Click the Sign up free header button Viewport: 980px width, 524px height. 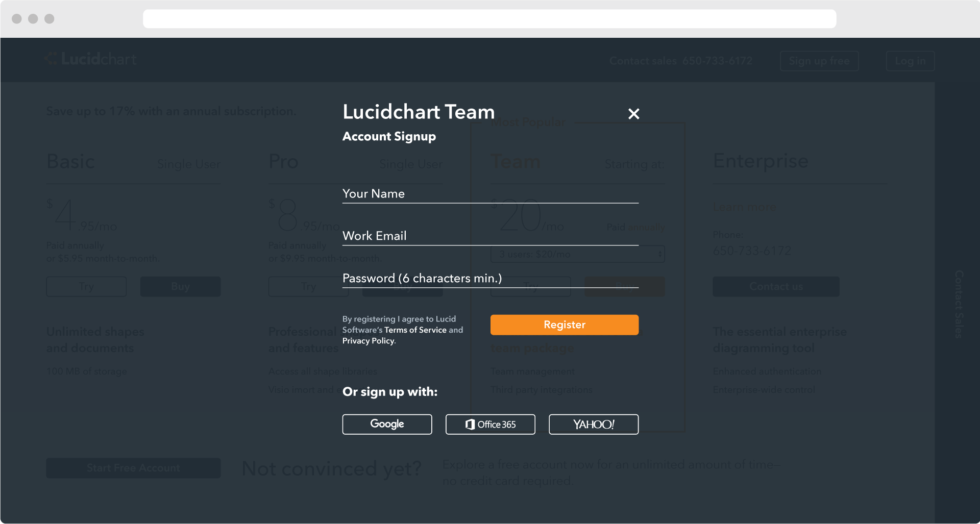pos(819,61)
